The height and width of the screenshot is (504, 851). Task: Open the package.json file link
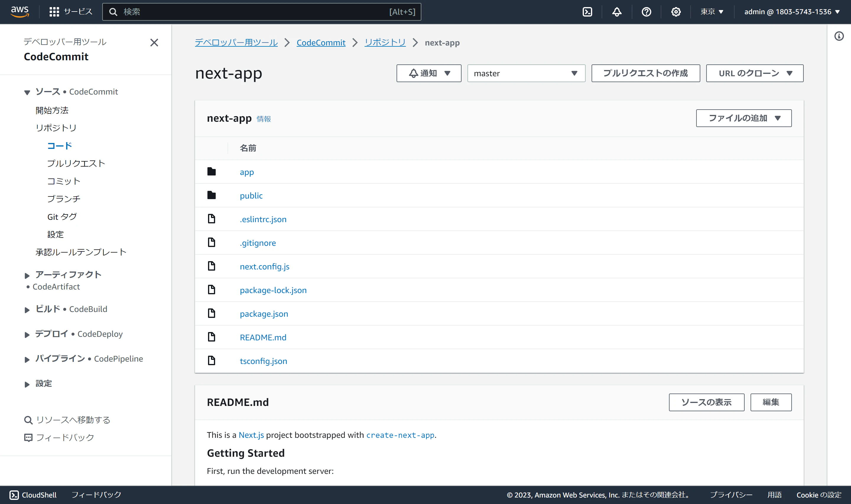(x=264, y=313)
